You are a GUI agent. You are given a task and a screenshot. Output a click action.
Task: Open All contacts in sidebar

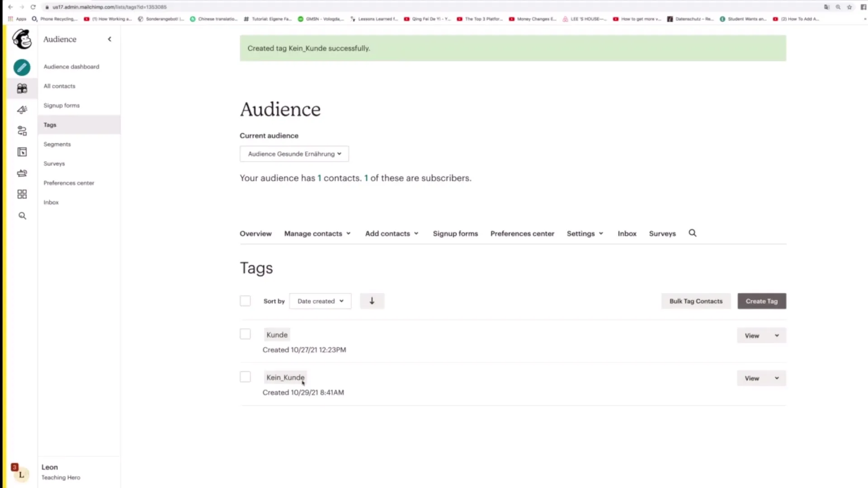click(x=60, y=86)
